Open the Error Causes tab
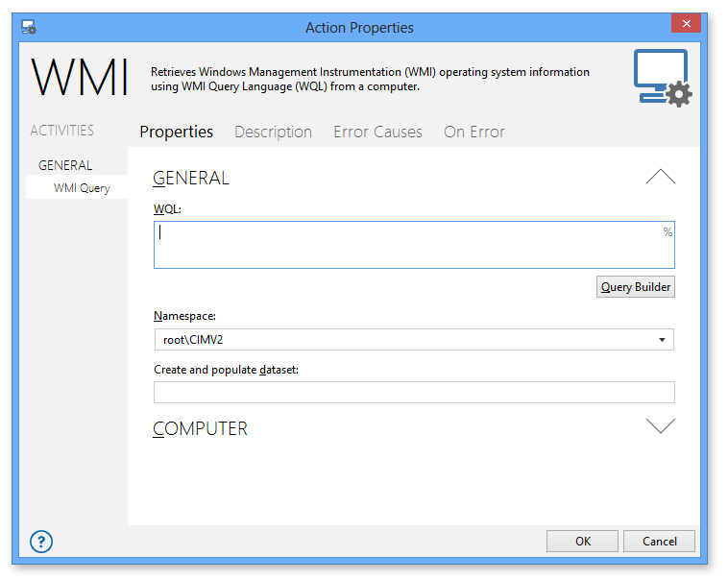This screenshot has height=580, width=728. [x=377, y=132]
